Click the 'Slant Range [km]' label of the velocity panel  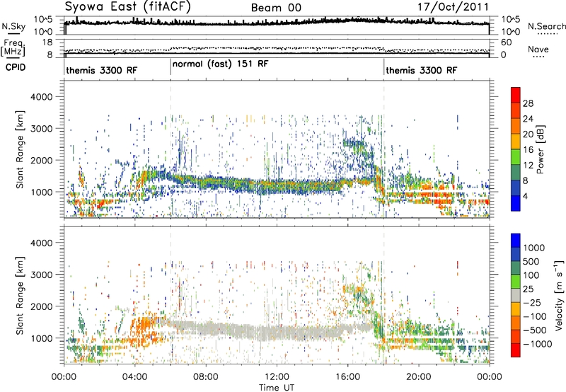20,295
